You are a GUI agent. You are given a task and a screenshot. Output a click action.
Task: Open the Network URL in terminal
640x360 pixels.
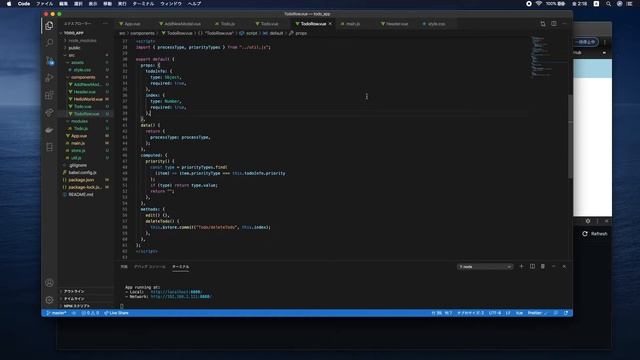pyautogui.click(x=180, y=297)
